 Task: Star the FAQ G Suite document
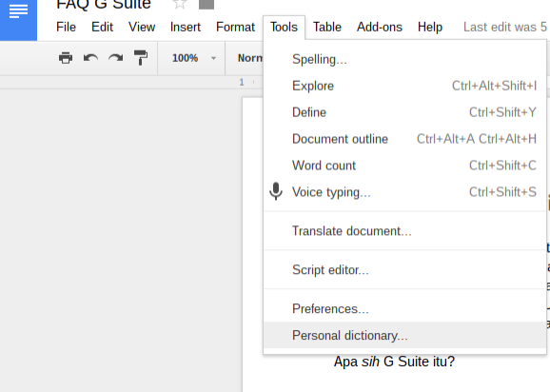(180, 4)
